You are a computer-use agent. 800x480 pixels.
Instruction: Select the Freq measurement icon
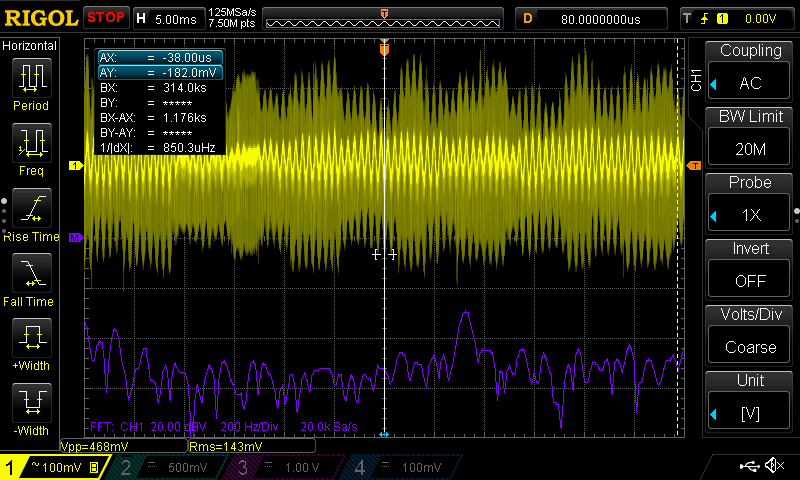click(30, 143)
